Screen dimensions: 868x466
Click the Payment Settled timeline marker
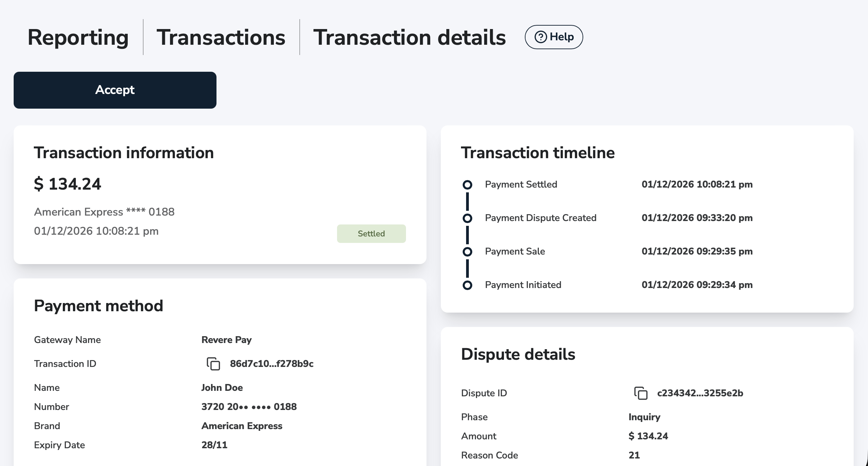click(x=467, y=185)
